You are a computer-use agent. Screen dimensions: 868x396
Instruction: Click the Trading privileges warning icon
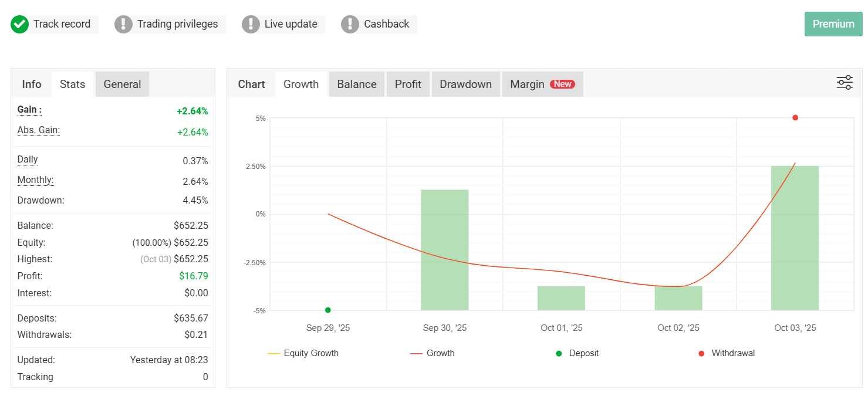point(123,24)
